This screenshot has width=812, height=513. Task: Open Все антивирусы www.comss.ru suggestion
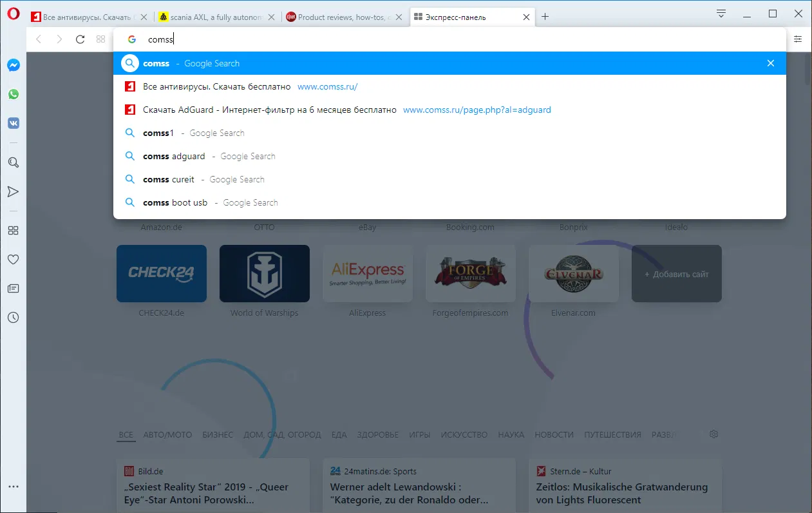pos(449,86)
